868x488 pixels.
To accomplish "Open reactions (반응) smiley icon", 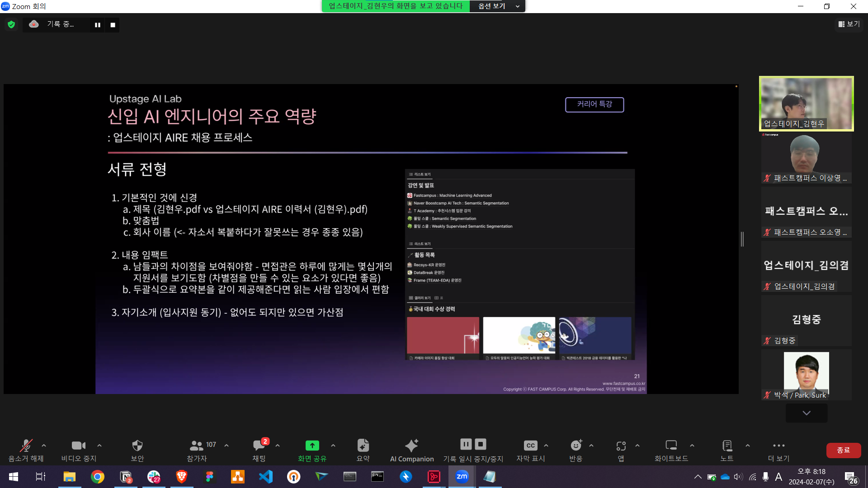I will (576, 446).
